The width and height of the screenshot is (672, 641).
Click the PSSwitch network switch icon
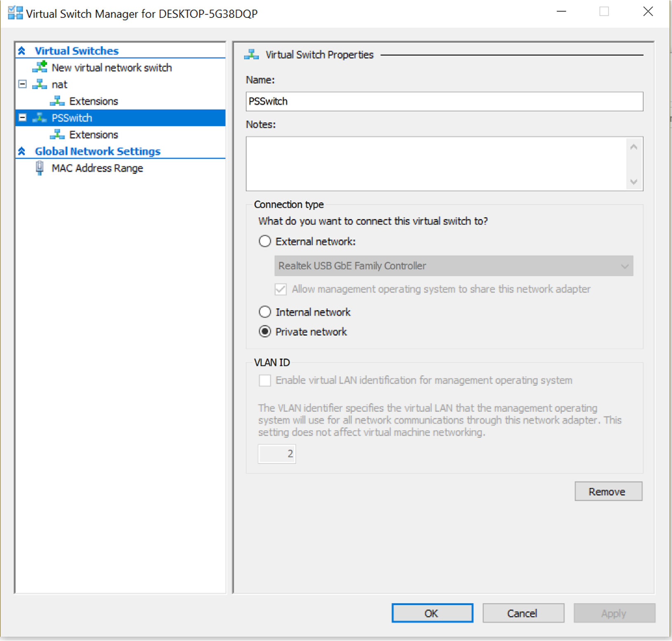pyautogui.click(x=40, y=118)
